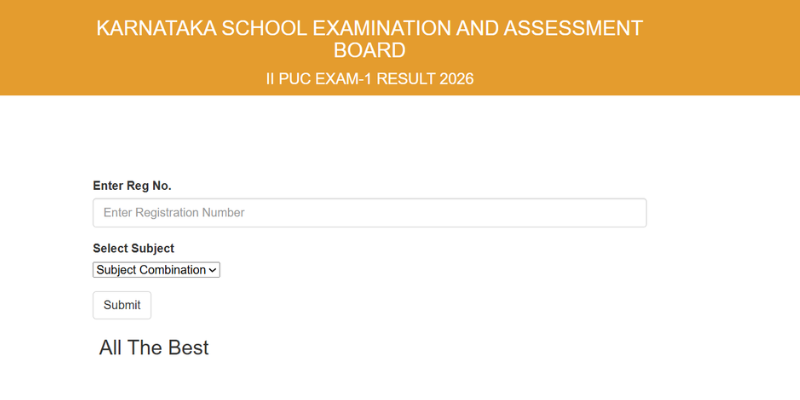
Task: Click the word "Subject" in Select Subject label
Action: [153, 248]
